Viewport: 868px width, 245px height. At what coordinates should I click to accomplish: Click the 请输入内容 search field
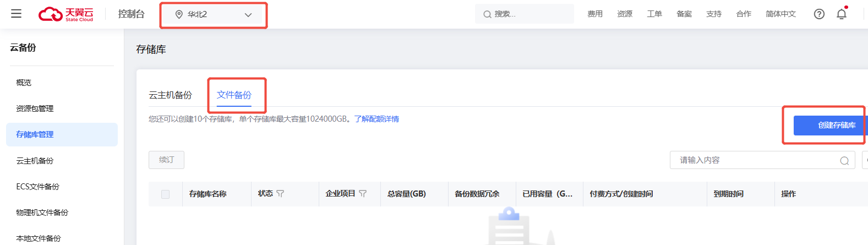click(x=754, y=160)
